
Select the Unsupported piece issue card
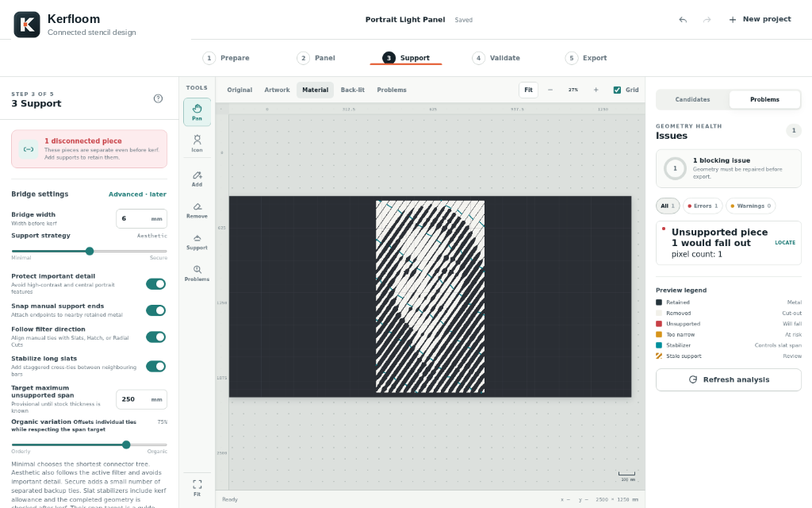point(729,243)
